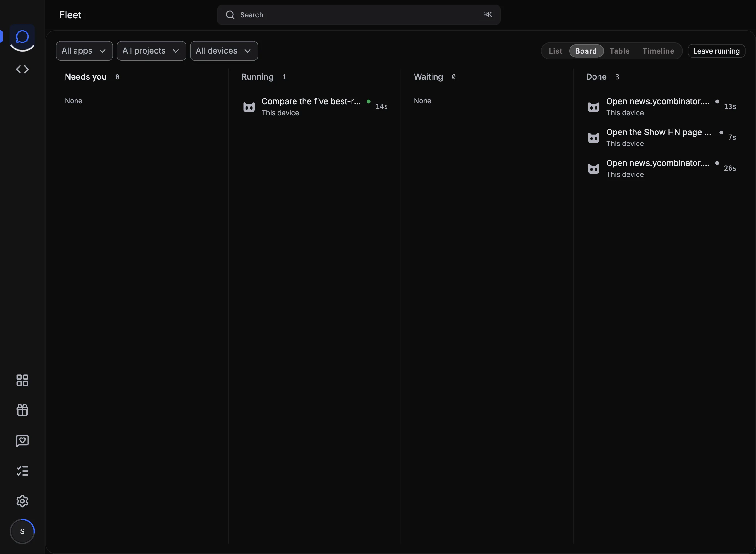Open the chat bubble sidebar icon

pos(22,37)
